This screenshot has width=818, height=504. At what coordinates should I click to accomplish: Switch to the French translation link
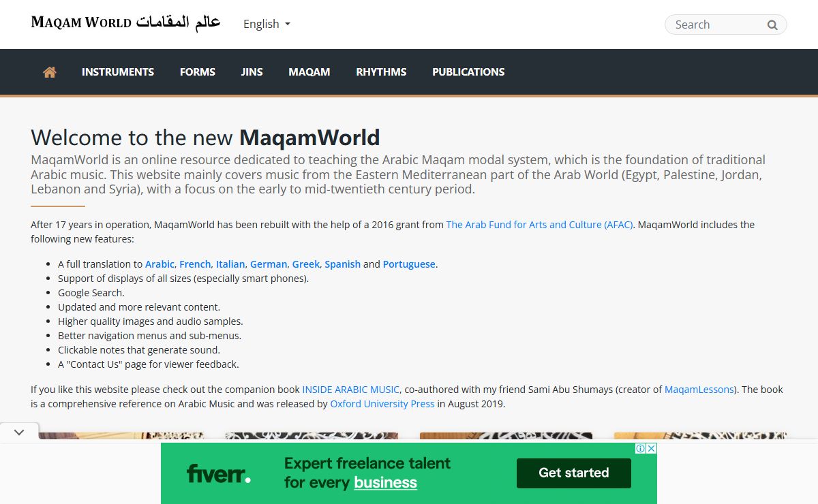pyautogui.click(x=195, y=264)
